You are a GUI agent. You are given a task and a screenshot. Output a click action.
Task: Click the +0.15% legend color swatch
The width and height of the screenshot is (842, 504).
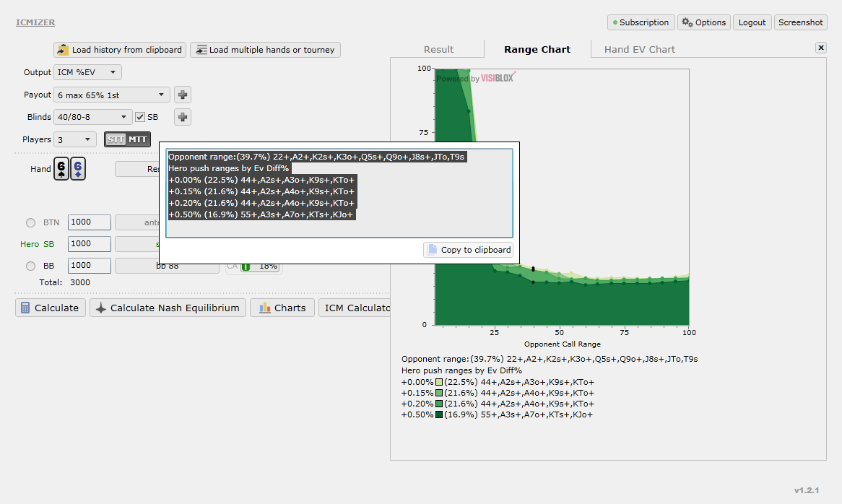pyautogui.click(x=439, y=393)
